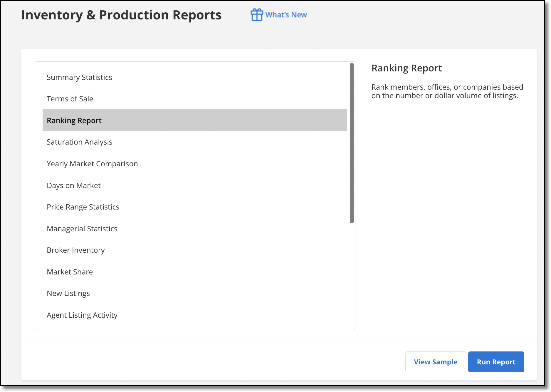Viewport: 551px width, 392px height.
Task: Click the What's New gift icon
Action: coord(257,15)
